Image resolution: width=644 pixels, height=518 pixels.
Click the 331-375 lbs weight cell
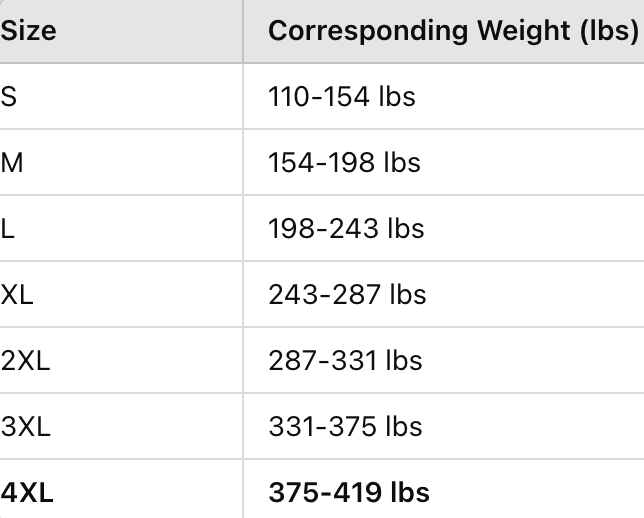[345, 426]
